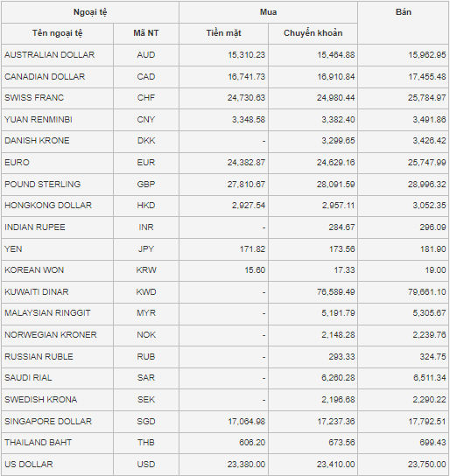Select the KUWAITI DINAR row name
This screenshot has height=476, width=450.
[x=37, y=292]
